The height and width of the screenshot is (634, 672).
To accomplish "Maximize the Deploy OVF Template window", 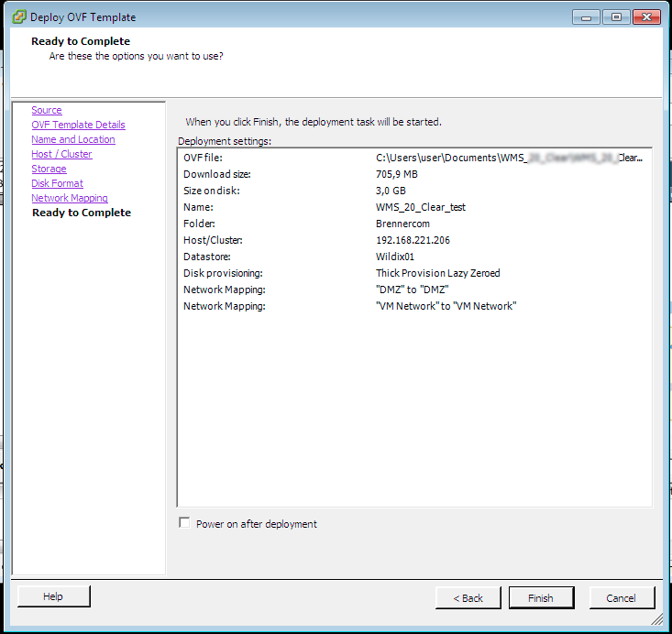I will coord(616,17).
